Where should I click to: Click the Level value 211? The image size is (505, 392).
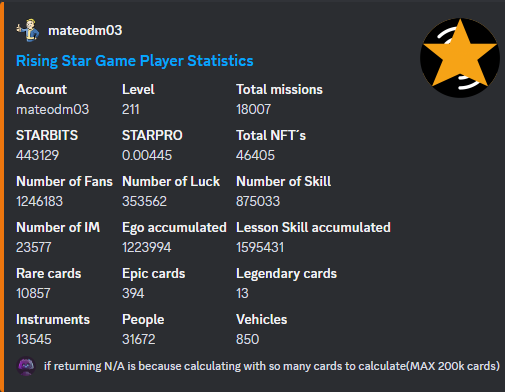(131, 109)
